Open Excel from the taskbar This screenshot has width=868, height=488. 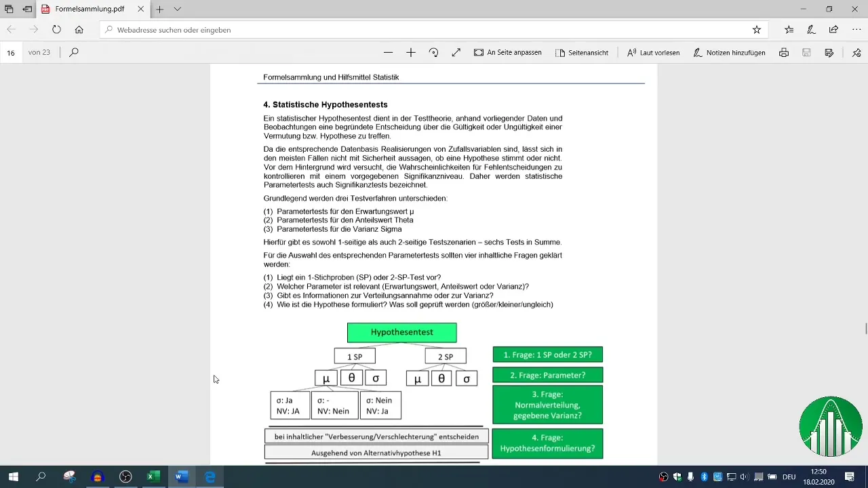(x=154, y=476)
